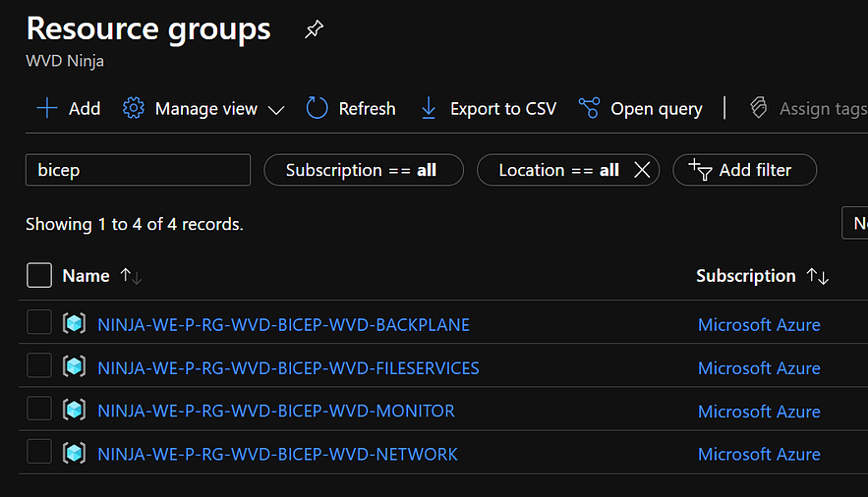Open NINJA-WE-P-RG-WVD-BICEP-WVD-MONITOR
The image size is (868, 497).
(276, 411)
